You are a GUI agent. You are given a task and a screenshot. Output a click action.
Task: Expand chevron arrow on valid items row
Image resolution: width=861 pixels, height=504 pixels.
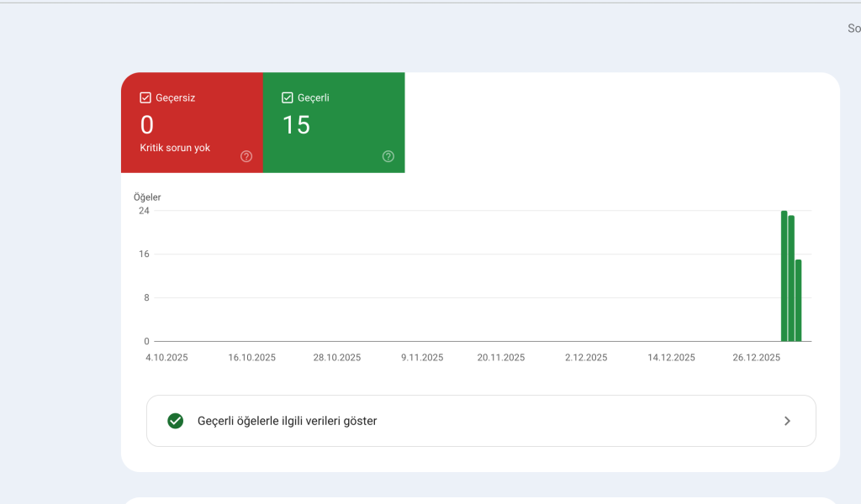point(787,421)
